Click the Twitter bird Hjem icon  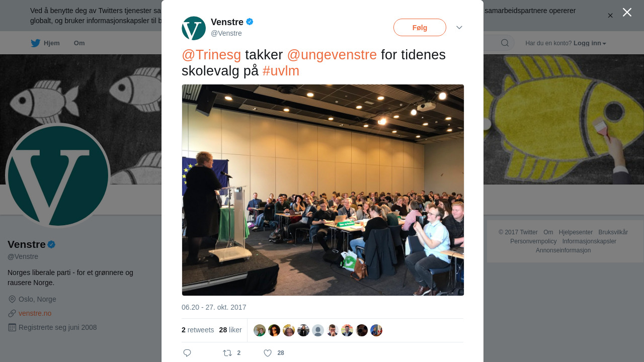[x=35, y=43]
